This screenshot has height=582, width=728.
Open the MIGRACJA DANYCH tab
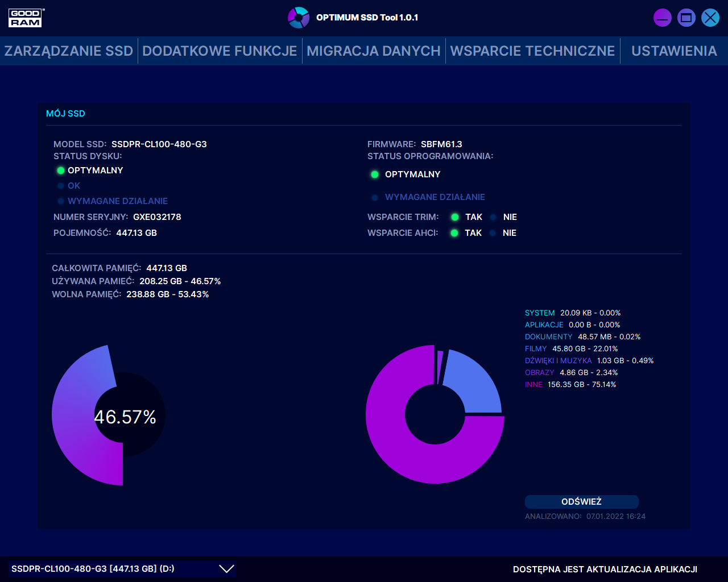[374, 51]
